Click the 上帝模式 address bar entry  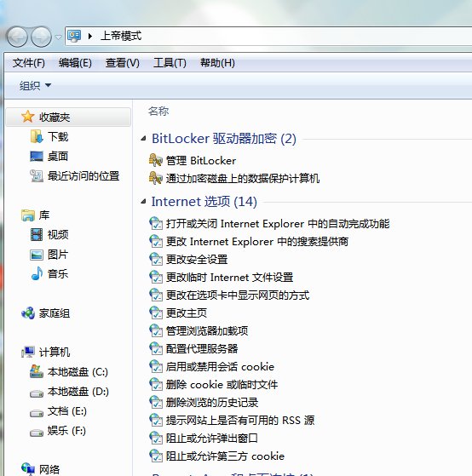pos(121,36)
